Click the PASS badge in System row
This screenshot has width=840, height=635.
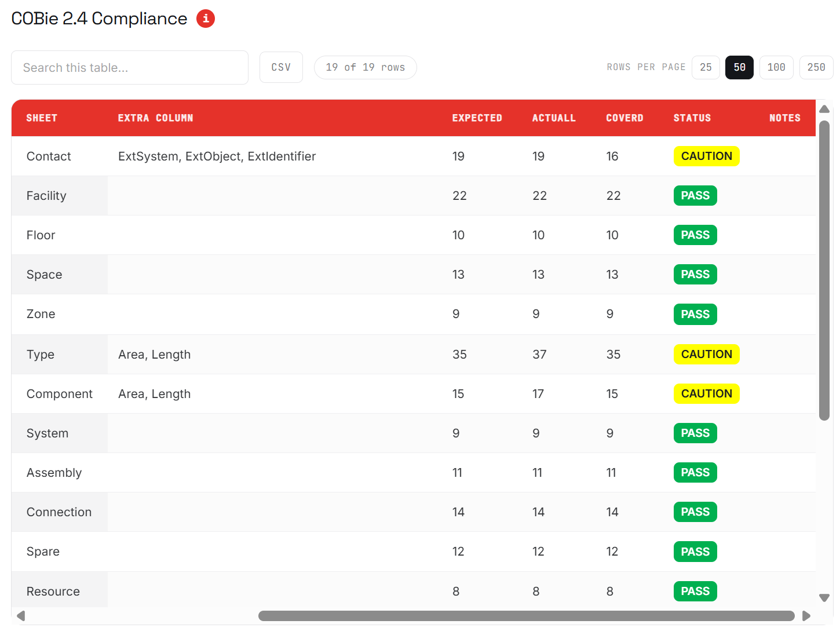pos(695,433)
